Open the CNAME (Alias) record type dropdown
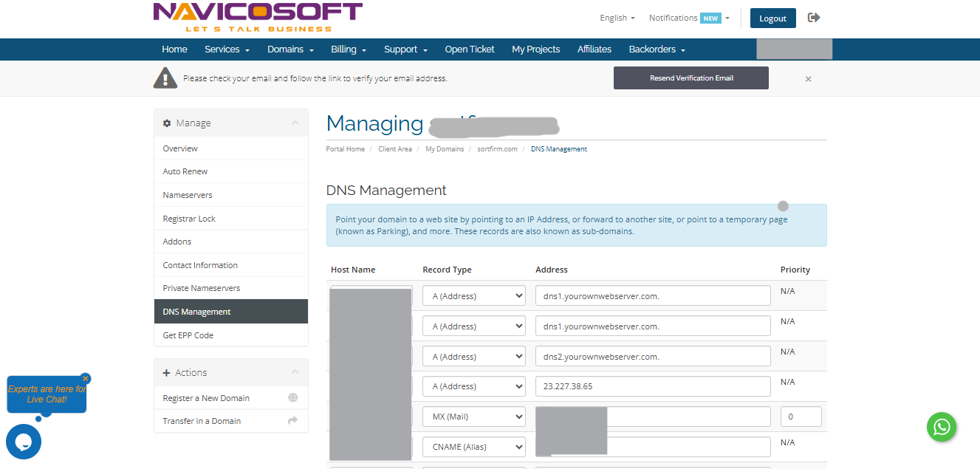The image size is (980, 469). pos(473,447)
